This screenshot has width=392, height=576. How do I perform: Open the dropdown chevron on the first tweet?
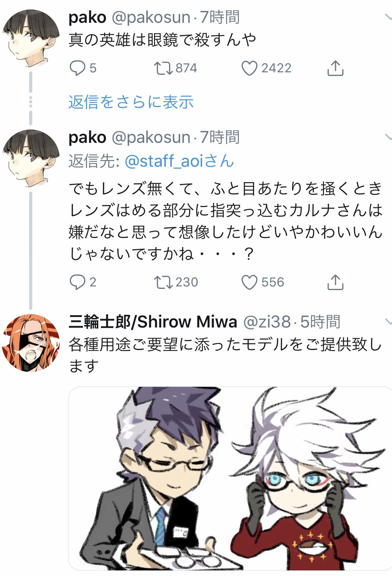tap(388, 16)
